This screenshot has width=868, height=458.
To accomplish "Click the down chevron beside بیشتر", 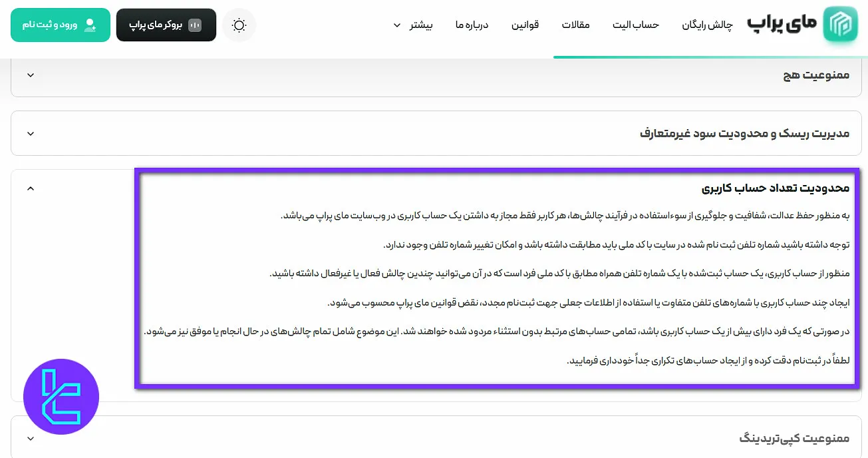I will [x=396, y=25].
